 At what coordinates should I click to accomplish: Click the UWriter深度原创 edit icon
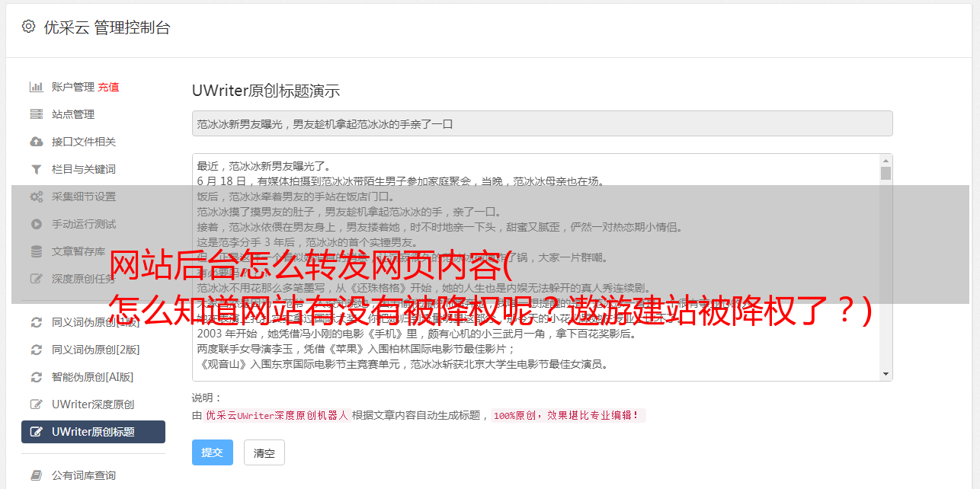point(36,404)
